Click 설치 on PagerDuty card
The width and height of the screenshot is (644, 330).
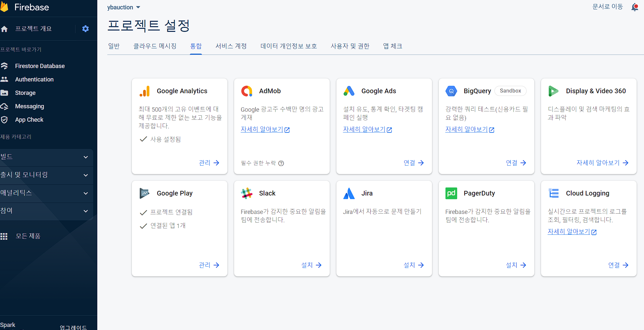(x=516, y=265)
